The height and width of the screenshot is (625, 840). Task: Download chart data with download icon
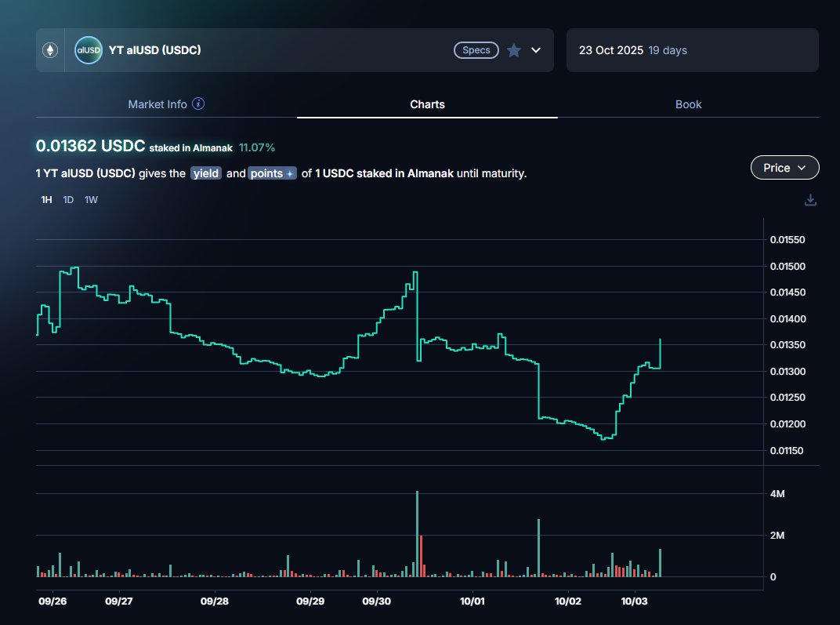tap(810, 200)
